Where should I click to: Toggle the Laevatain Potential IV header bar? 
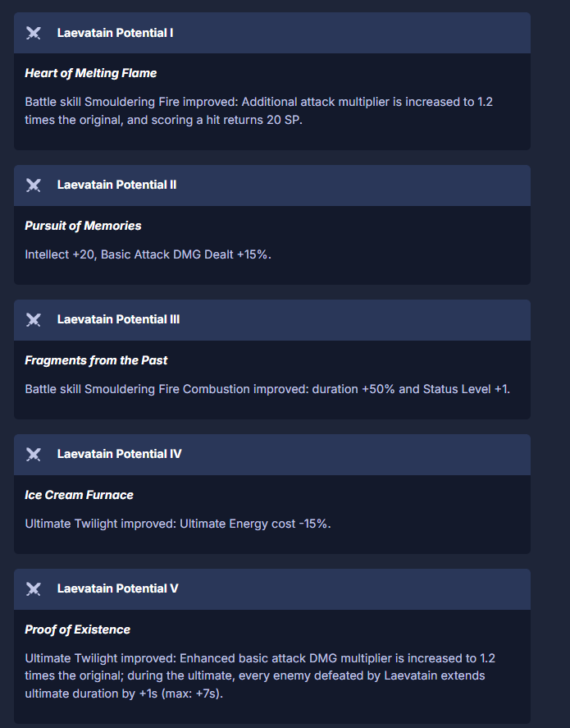[272, 455]
